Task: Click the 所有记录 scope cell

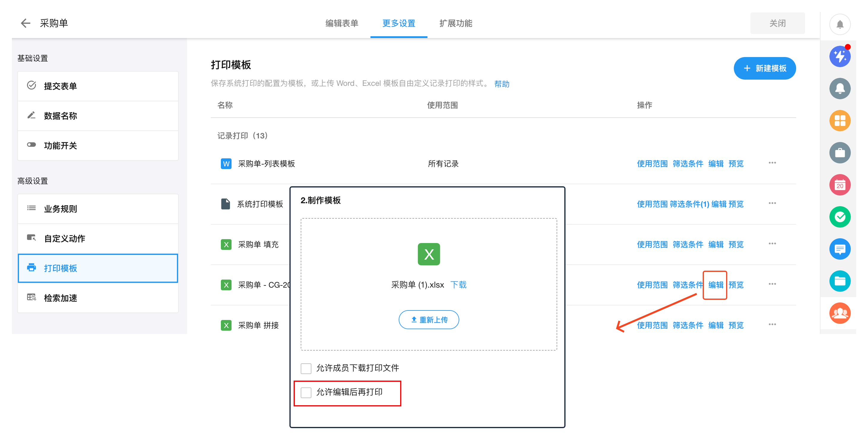Action: point(443,164)
